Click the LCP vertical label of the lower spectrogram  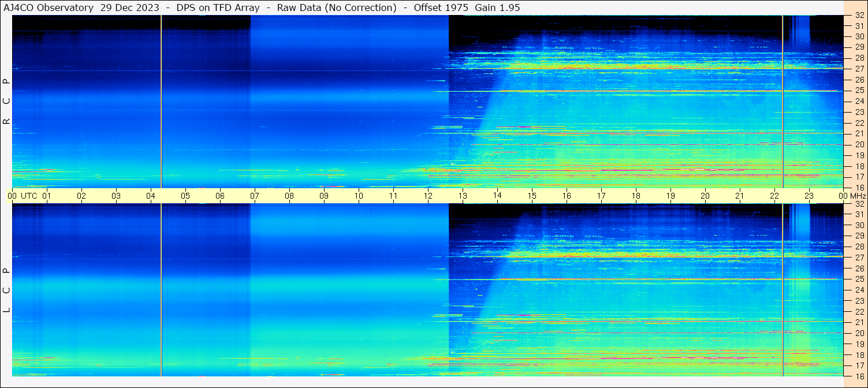tap(6, 290)
